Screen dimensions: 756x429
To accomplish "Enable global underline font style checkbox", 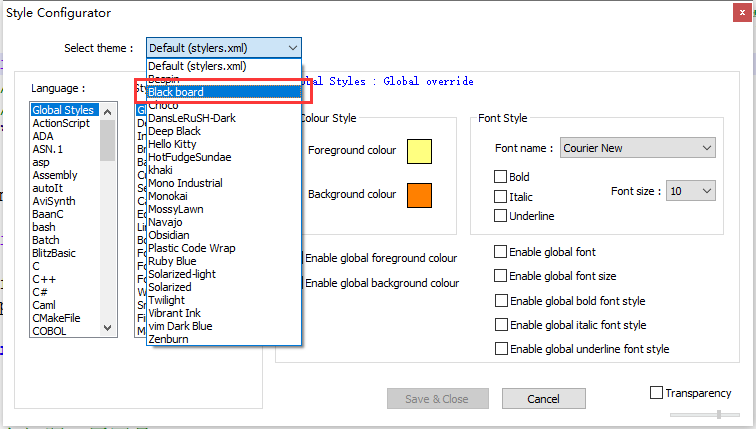I will point(501,349).
